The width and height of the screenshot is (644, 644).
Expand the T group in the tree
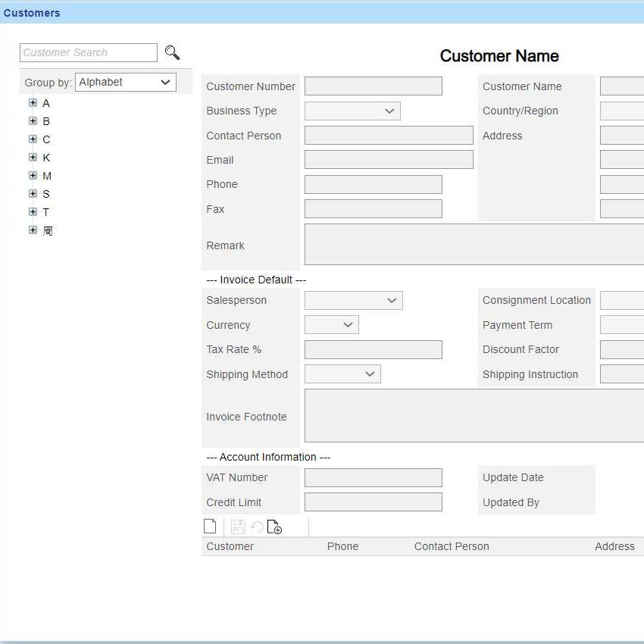pyautogui.click(x=33, y=211)
